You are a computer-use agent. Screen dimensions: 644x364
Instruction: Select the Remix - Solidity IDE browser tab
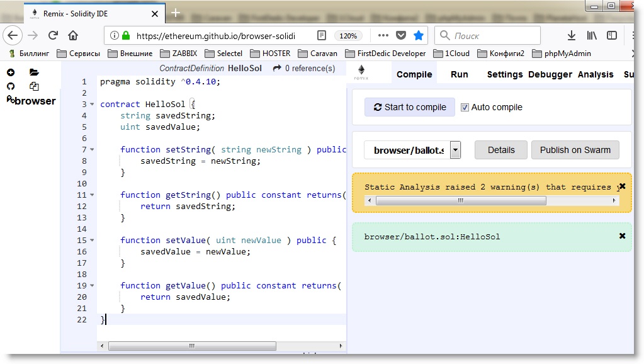94,14
